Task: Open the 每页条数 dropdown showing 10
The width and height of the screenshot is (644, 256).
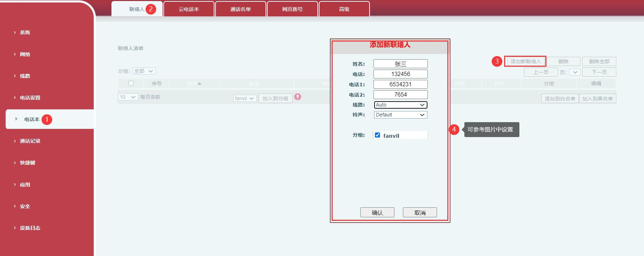Action: [128, 97]
